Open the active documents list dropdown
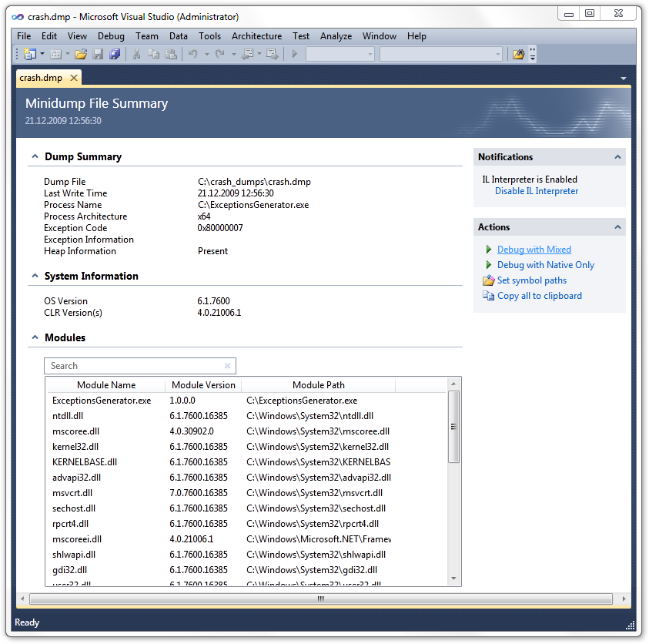The height and width of the screenshot is (644, 649). tap(624, 79)
